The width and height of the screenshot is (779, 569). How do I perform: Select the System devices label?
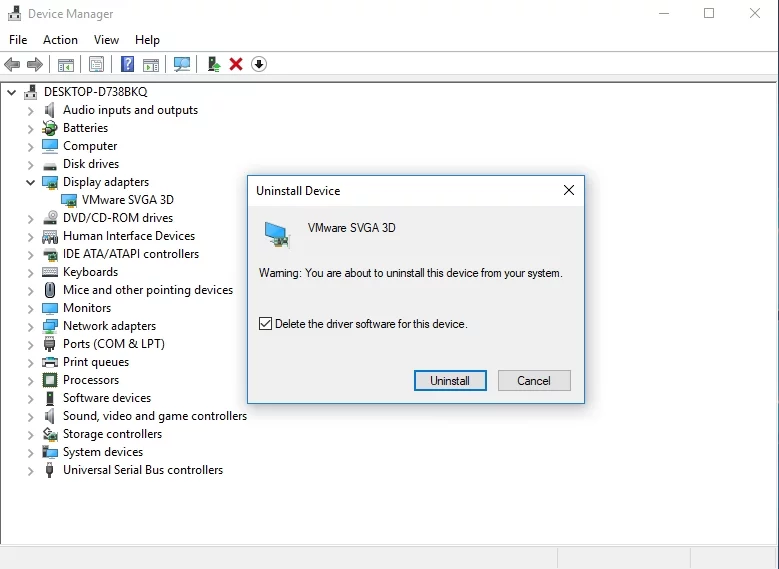pos(103,452)
